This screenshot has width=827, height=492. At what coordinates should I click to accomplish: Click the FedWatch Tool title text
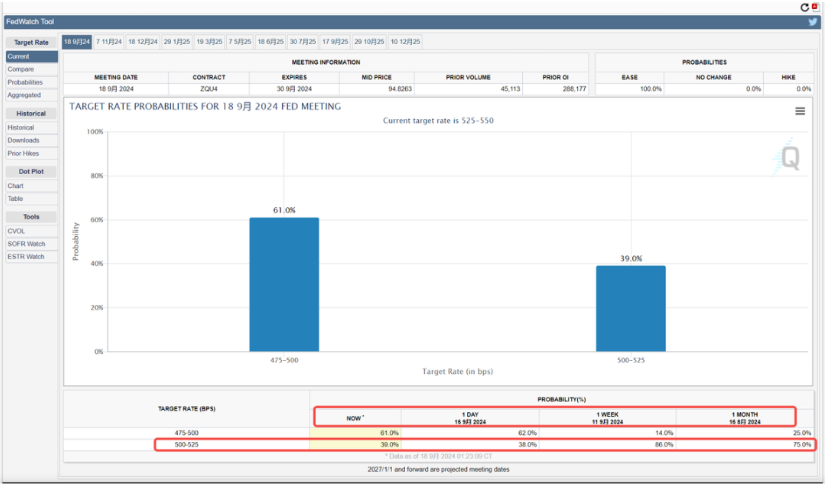(30, 22)
